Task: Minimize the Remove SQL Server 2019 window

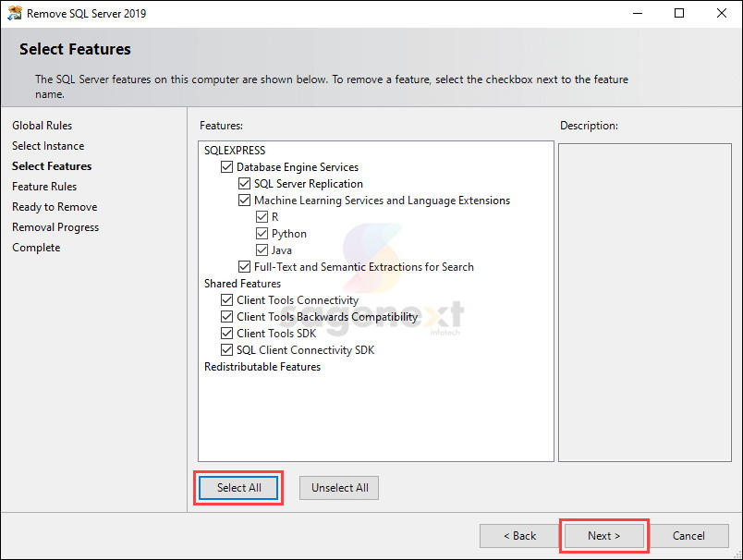Action: [x=638, y=13]
